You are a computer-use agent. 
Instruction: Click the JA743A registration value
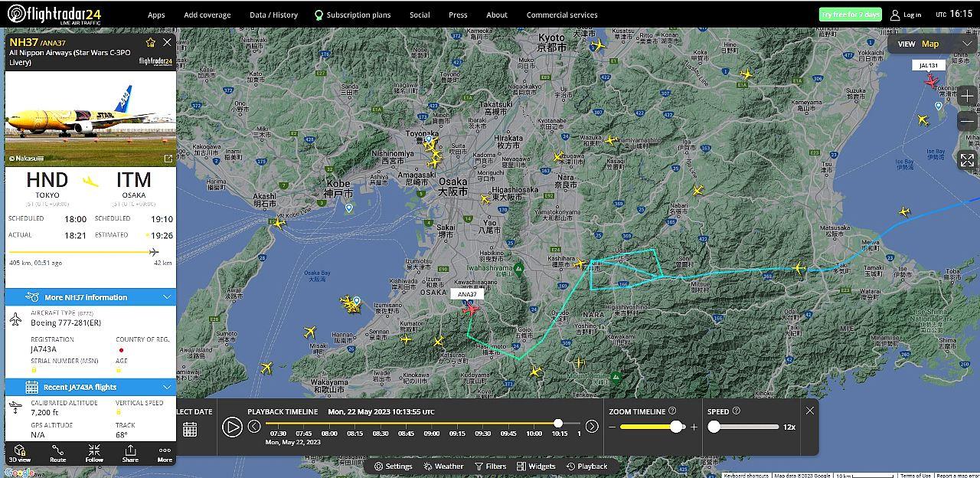click(44, 349)
